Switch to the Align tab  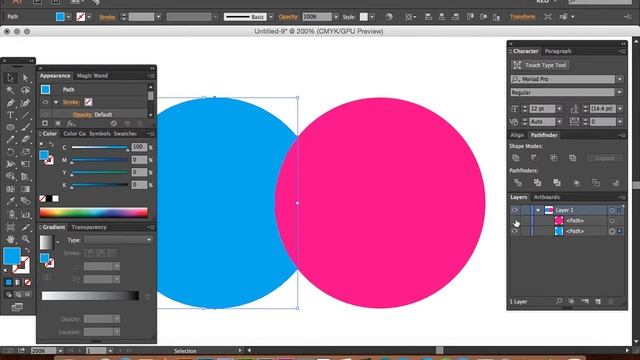click(x=517, y=135)
